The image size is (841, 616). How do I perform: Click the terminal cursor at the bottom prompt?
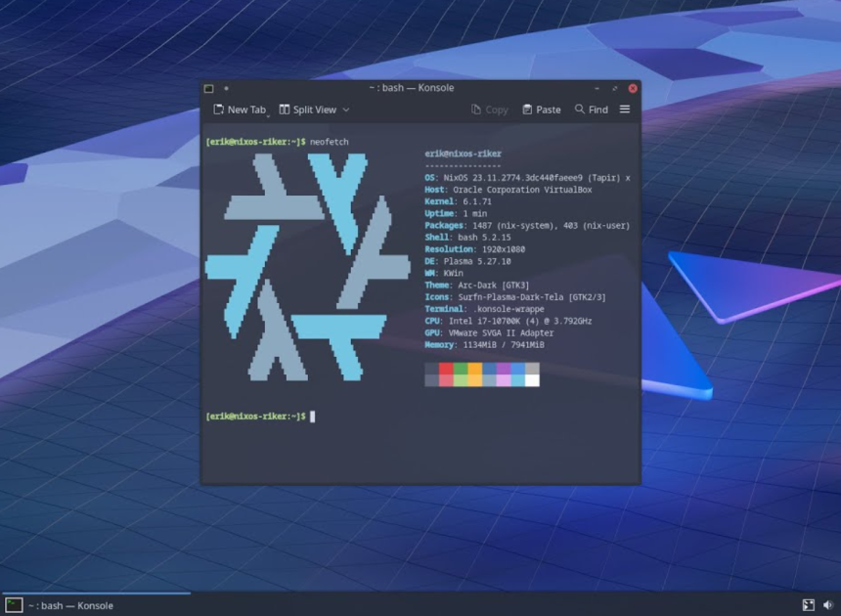pos(313,417)
